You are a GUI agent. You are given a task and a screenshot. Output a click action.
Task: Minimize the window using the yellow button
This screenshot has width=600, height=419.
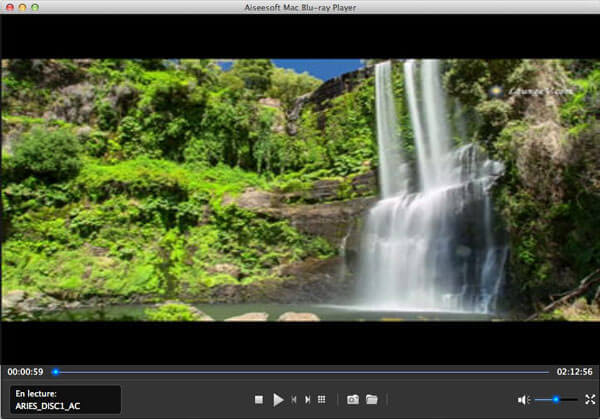(x=23, y=7)
